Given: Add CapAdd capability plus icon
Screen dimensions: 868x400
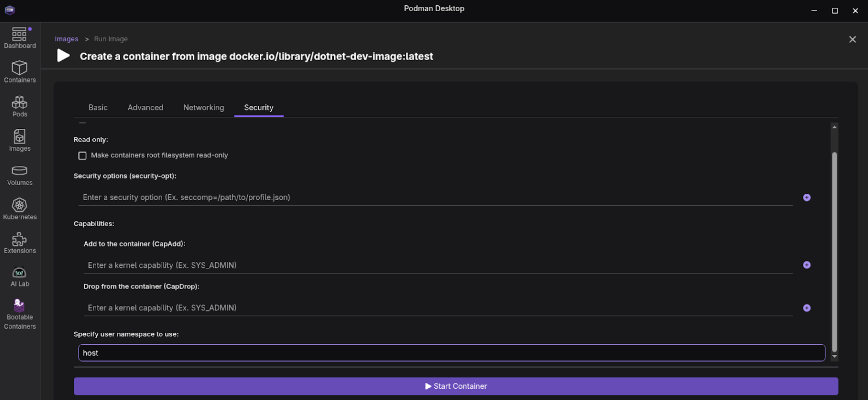Looking at the screenshot, I should (x=806, y=265).
